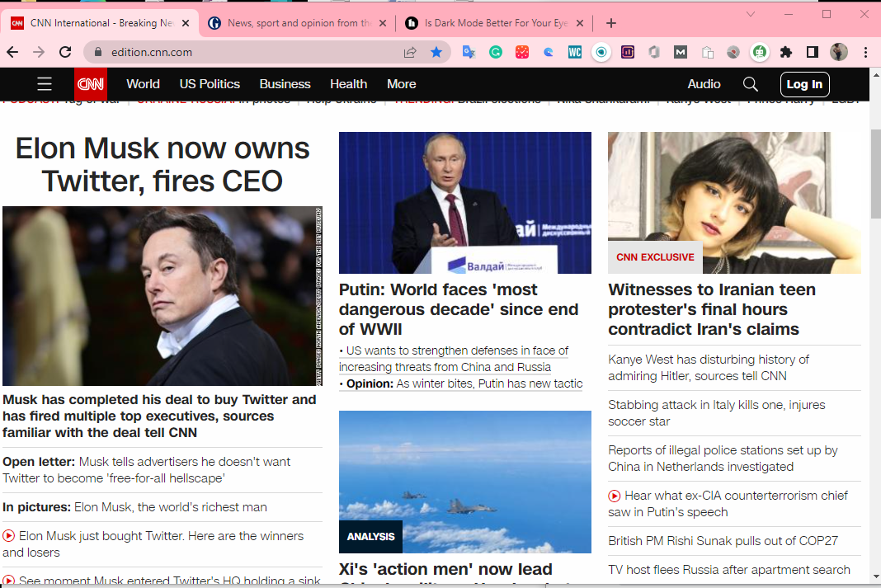Open 'Stabbing attack in Italy kills one' story

point(716,413)
